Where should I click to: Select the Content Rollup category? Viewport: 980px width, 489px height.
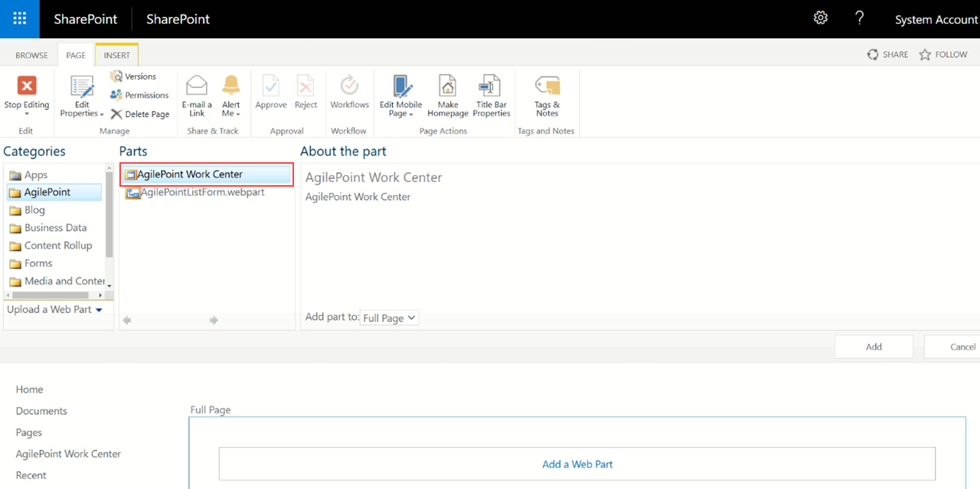click(51, 246)
